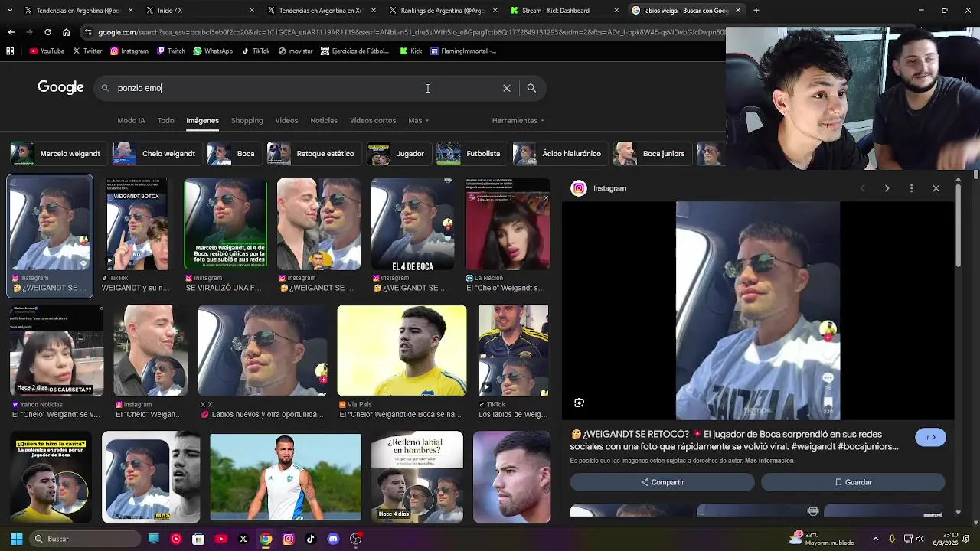
Task: Open the preview panel three-dot menu
Action: [911, 188]
